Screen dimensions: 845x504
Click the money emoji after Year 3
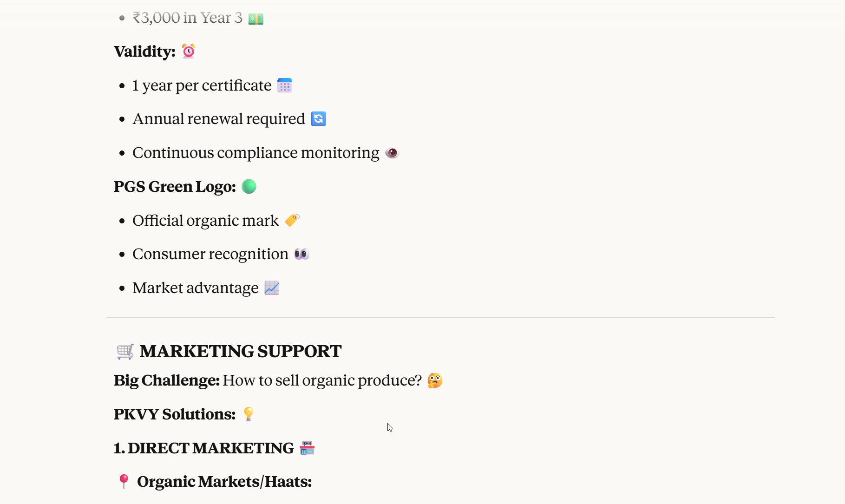pyautogui.click(x=255, y=19)
